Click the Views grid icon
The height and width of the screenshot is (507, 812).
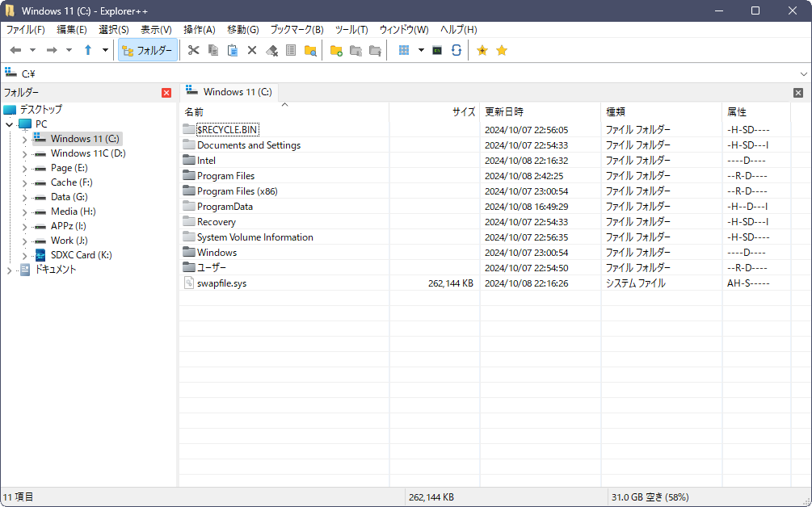(404, 50)
